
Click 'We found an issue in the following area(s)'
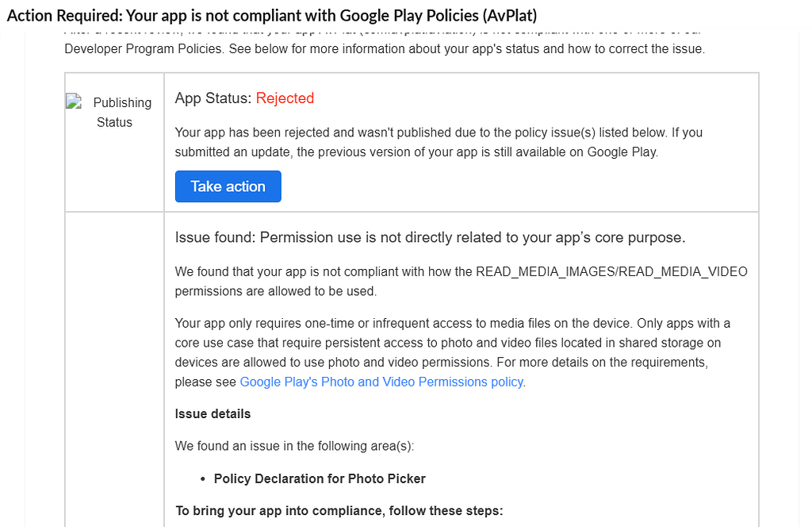click(294, 446)
